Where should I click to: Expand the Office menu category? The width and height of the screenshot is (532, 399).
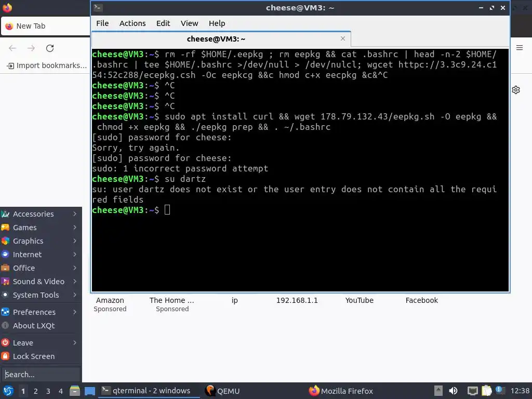click(41, 268)
